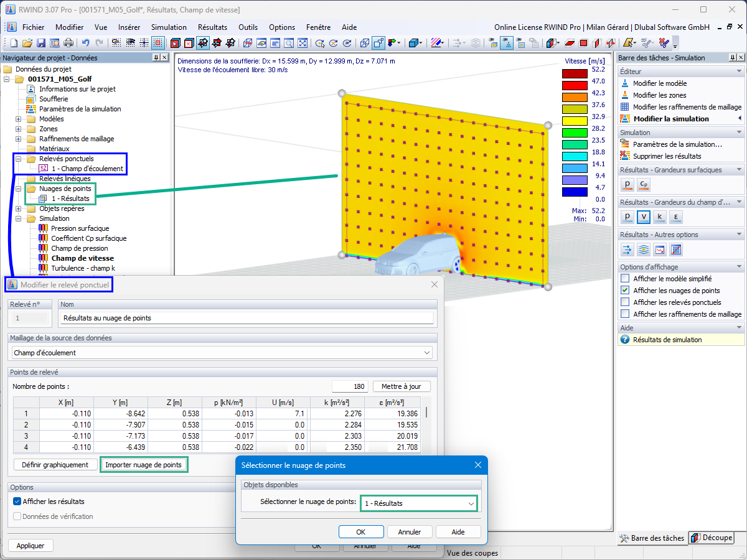Screen dimensions: 747x560
Task: Click Importer nuage de points button
Action: coord(144,465)
